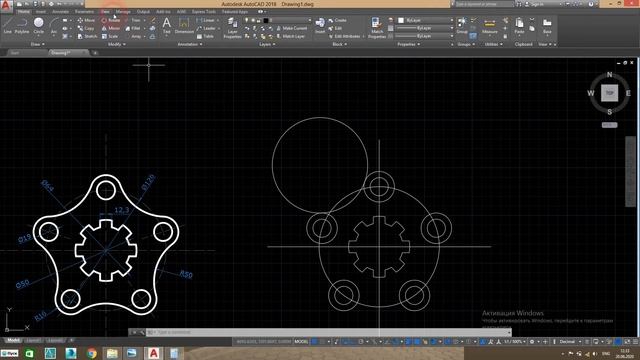
Task: Click the Group tool
Action: pyautogui.click(x=462, y=25)
